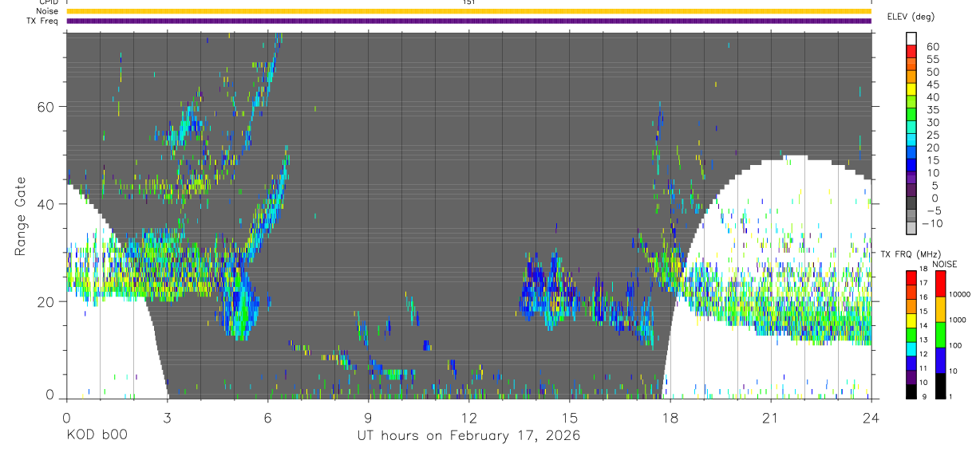The height and width of the screenshot is (452, 980).
Task: Select the TX Freq row label
Action: [x=42, y=21]
